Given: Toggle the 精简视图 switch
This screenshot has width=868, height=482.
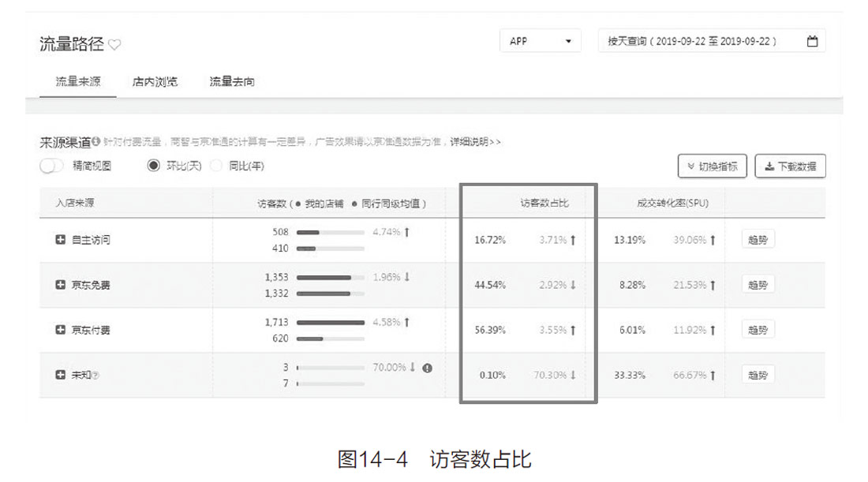Looking at the screenshot, I should tap(52, 166).
